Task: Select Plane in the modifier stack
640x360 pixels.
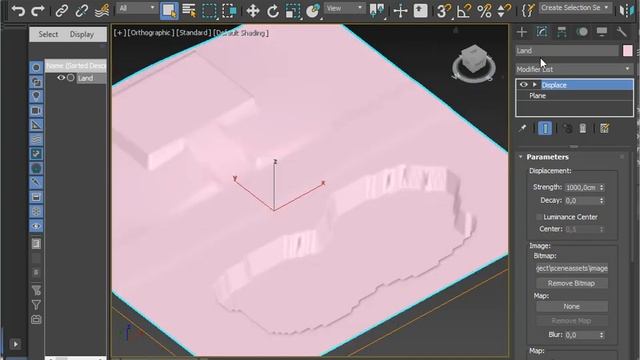Action: click(538, 96)
